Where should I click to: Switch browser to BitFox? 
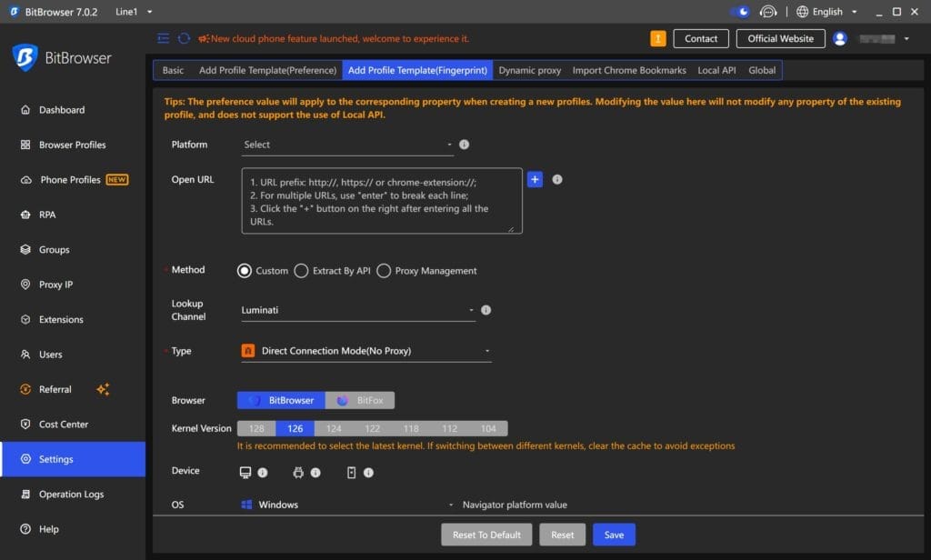pyautogui.click(x=360, y=400)
